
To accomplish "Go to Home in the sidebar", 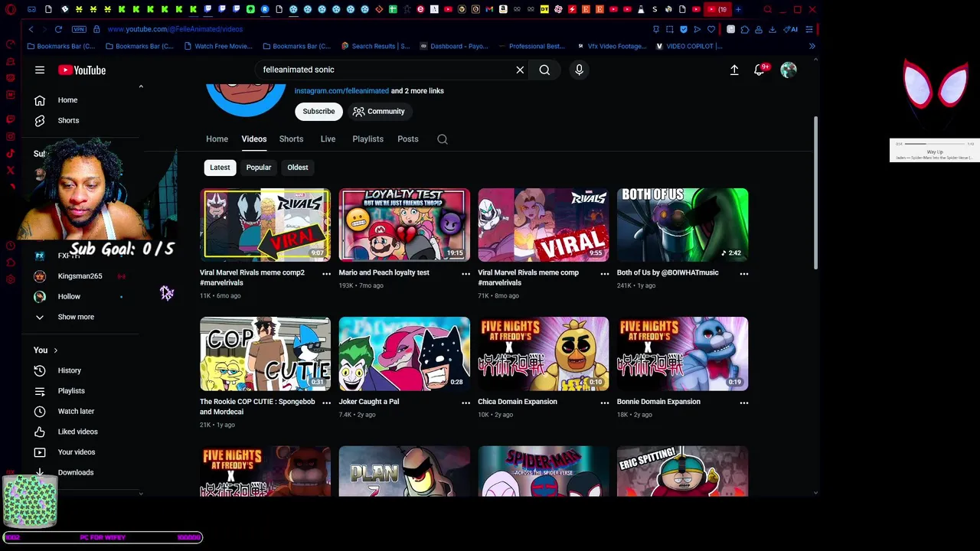I will click(x=67, y=100).
